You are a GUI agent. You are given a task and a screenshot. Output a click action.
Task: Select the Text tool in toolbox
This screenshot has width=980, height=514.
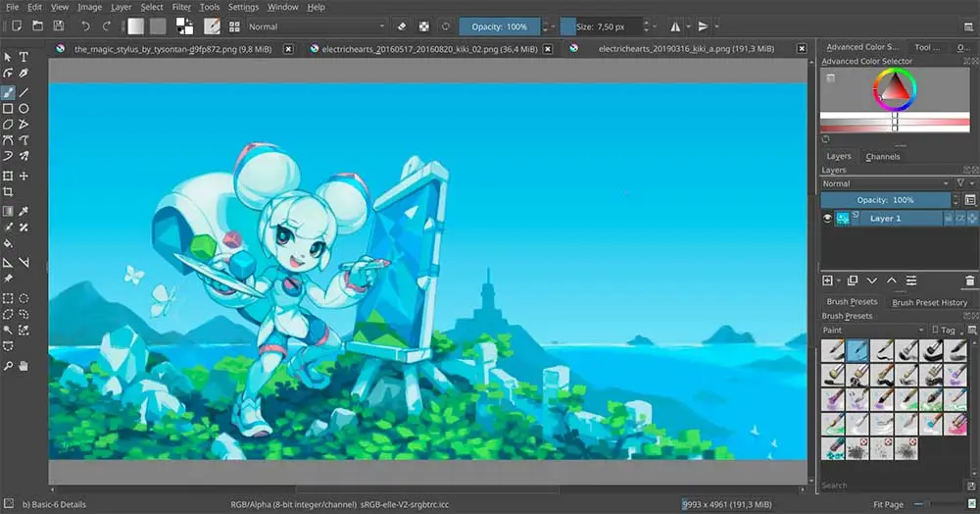coord(24,57)
